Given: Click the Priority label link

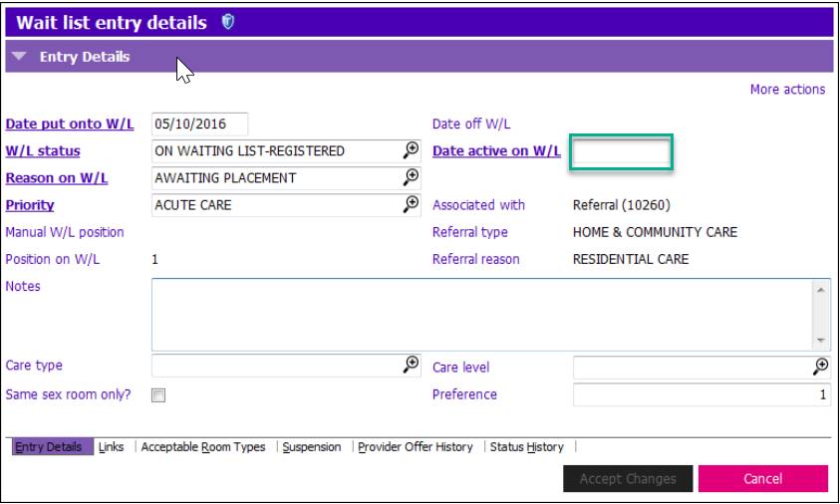Looking at the screenshot, I should [30, 205].
